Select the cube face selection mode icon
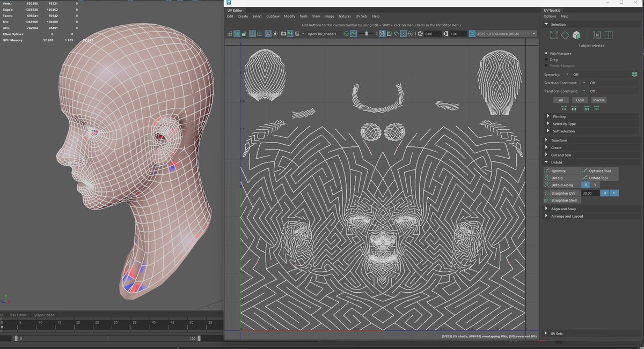 (x=576, y=35)
